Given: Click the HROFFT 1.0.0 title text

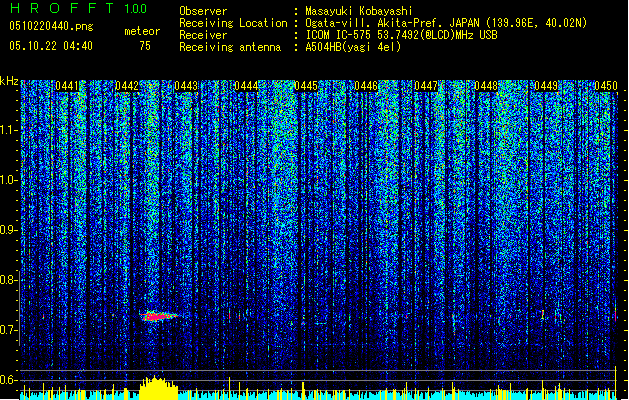Looking at the screenshot, I should (x=78, y=8).
